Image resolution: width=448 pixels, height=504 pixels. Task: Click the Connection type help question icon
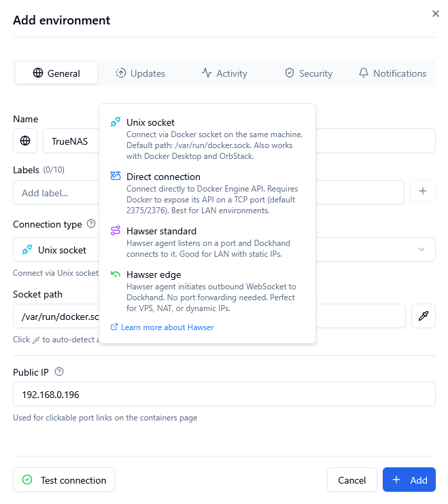click(91, 224)
